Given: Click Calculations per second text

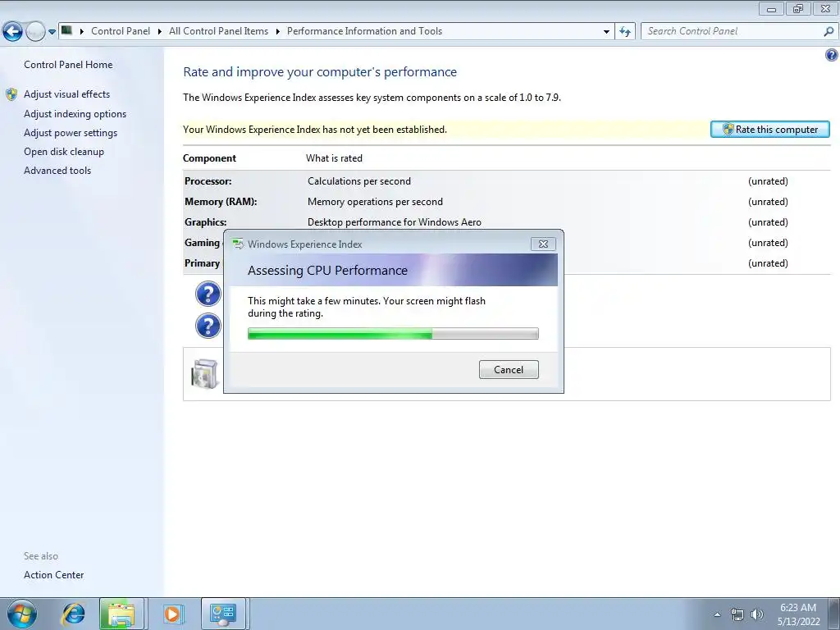Looking at the screenshot, I should click(x=359, y=181).
